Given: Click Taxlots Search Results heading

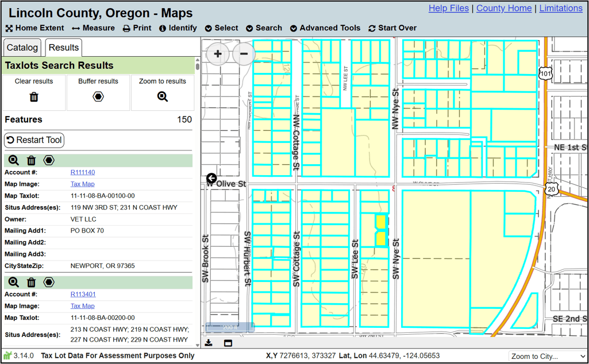Looking at the screenshot, I should pyautogui.click(x=59, y=65).
